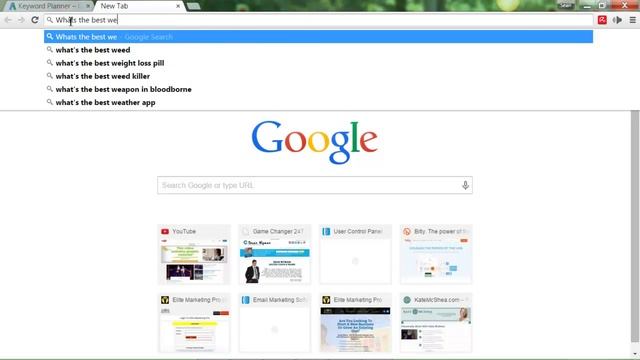Open the Bitly most-visited thumbnail

tap(436, 254)
